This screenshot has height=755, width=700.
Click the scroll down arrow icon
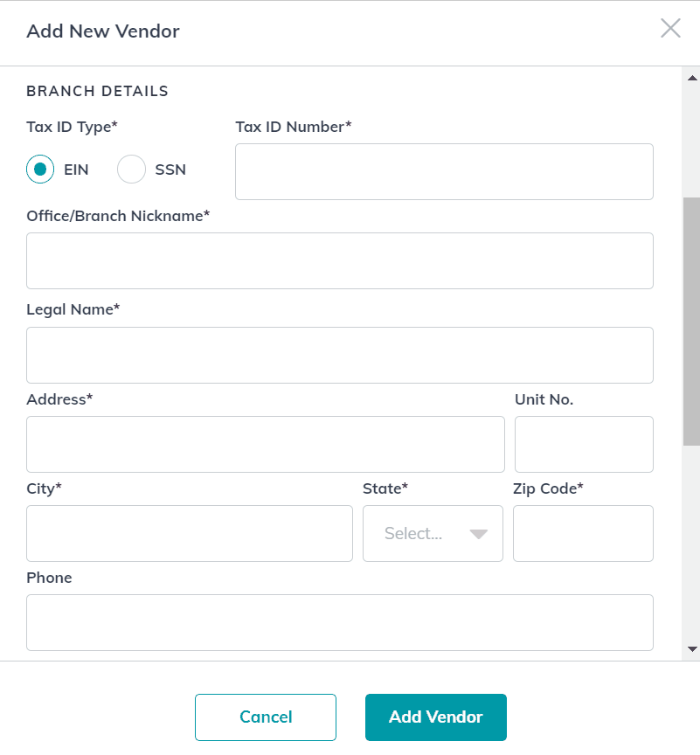(692, 649)
